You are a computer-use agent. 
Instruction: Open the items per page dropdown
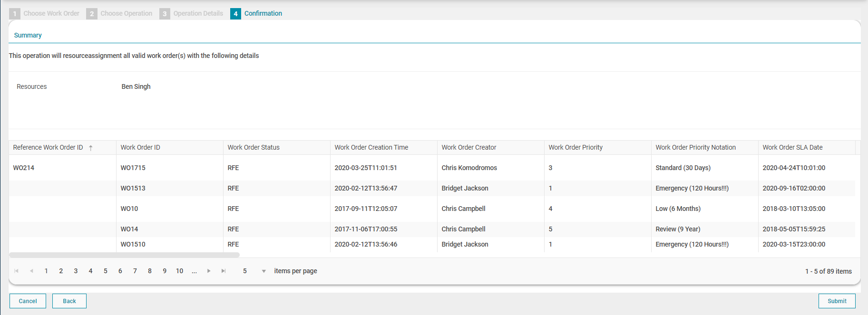tap(263, 271)
